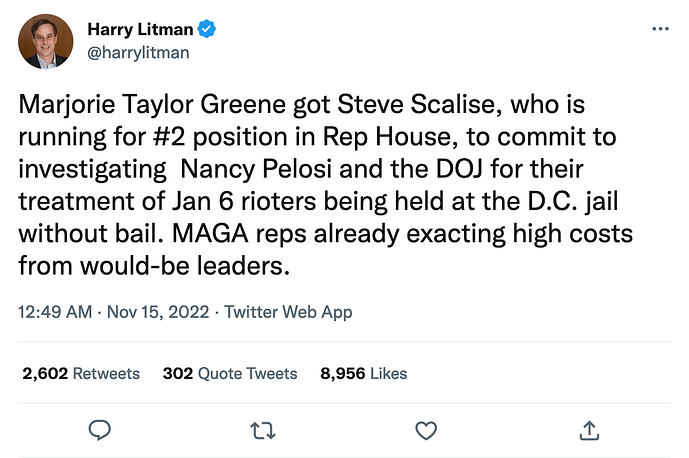Open the three-dot more options menu
The width and height of the screenshot is (689, 458).
click(x=660, y=30)
